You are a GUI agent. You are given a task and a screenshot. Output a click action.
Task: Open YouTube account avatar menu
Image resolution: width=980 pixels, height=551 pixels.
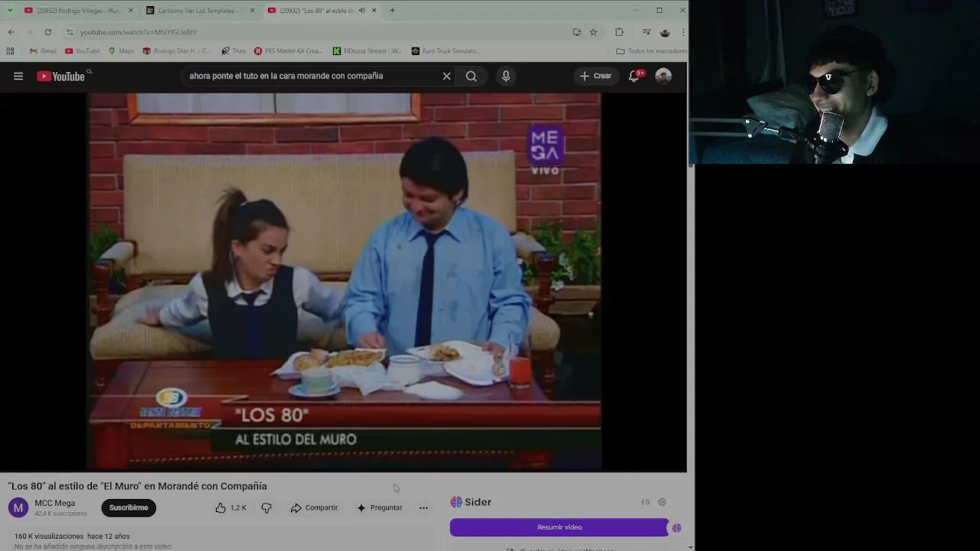click(x=664, y=76)
